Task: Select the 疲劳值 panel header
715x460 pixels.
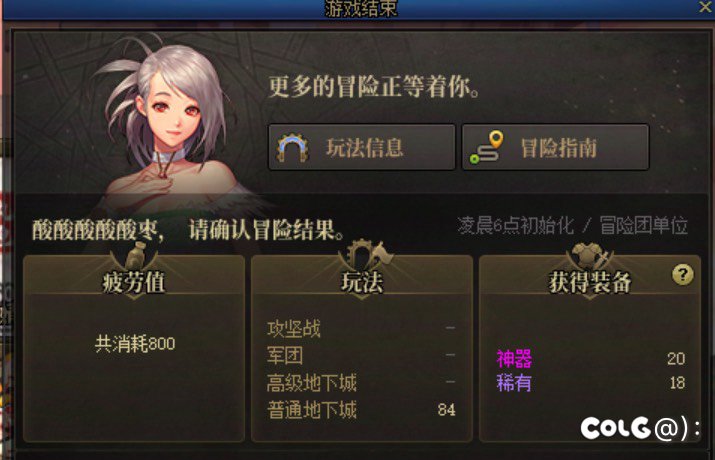Action: [x=134, y=282]
